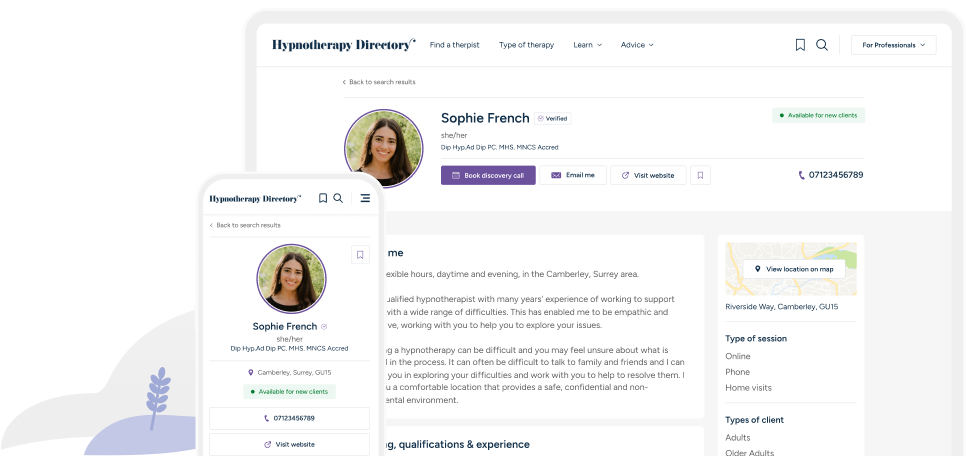Open saved bookmarks icon in desktop header
The height and width of the screenshot is (456, 966).
click(800, 45)
